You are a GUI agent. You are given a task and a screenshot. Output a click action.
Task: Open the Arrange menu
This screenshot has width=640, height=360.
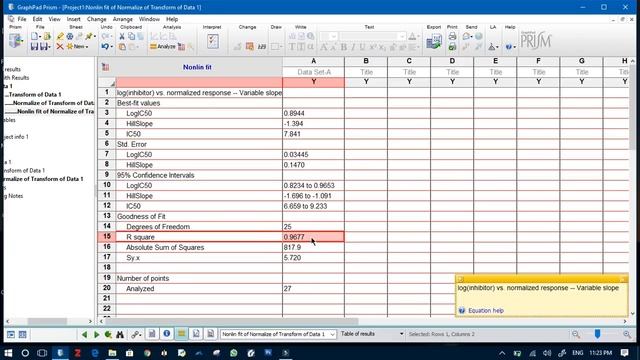[122, 19]
